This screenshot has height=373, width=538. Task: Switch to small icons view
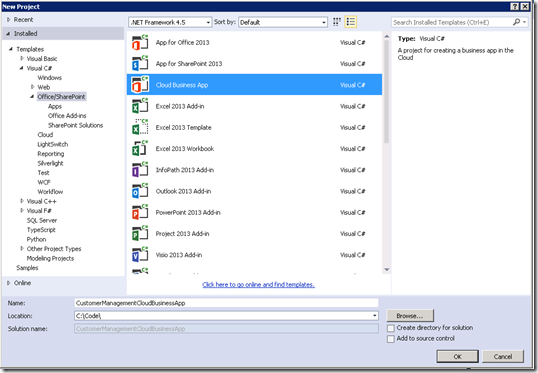coord(337,22)
